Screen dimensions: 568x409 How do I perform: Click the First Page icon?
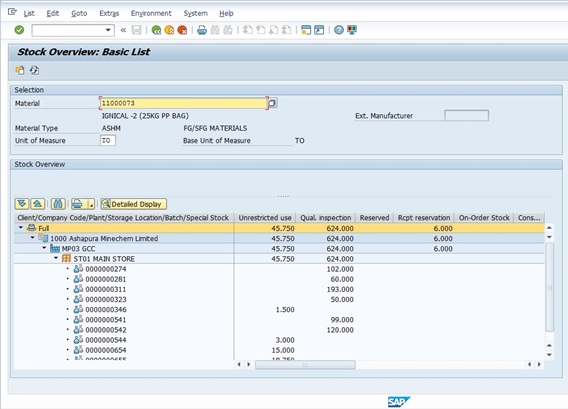coord(248,30)
